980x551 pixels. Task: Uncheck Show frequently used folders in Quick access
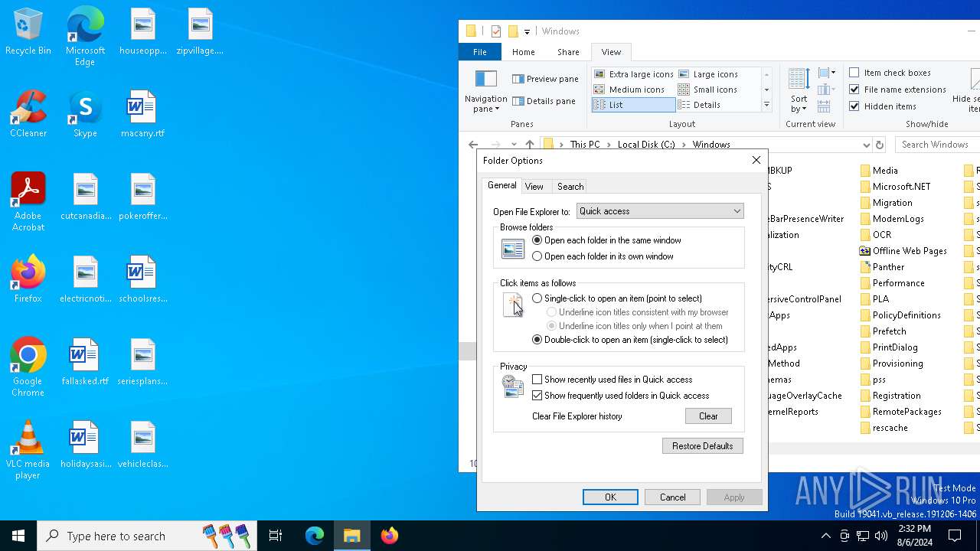point(620,396)
